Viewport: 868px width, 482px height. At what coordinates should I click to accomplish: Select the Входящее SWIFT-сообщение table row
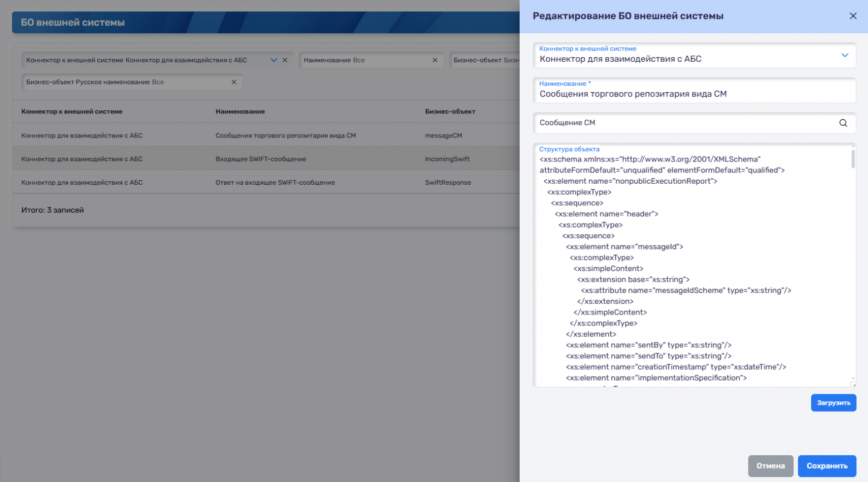260,159
